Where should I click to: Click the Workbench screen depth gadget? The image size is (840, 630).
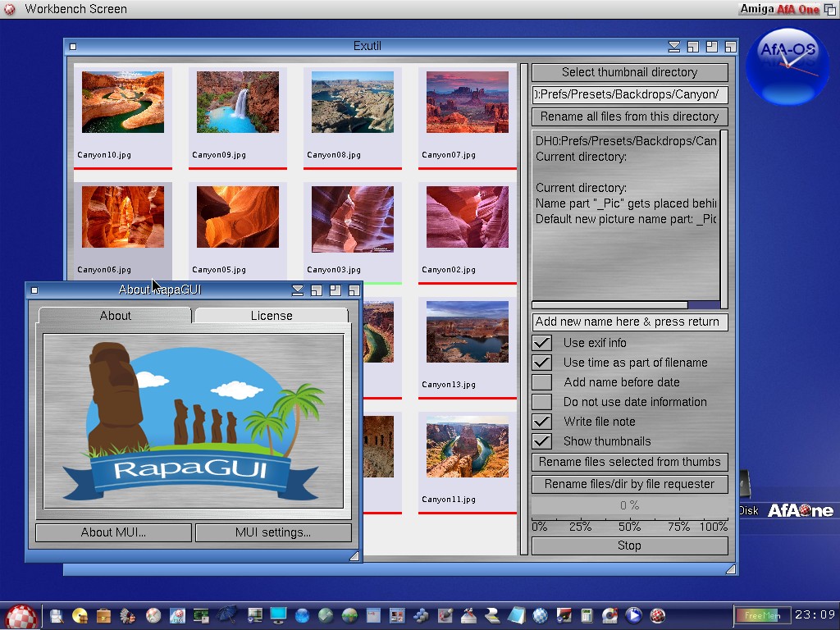point(830,9)
